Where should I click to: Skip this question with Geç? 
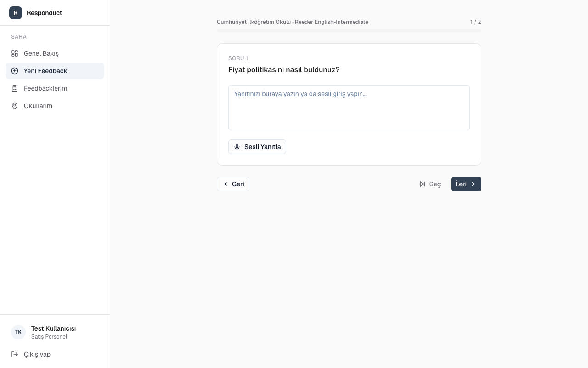tap(430, 184)
